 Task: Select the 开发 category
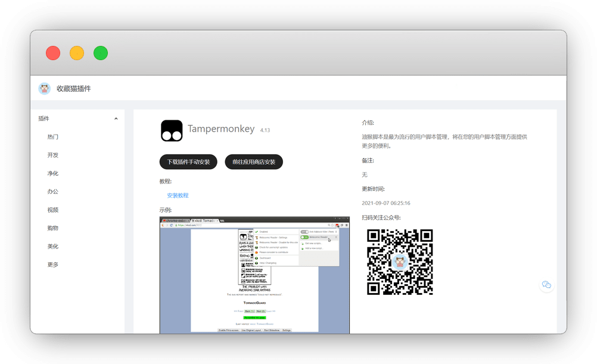53,155
